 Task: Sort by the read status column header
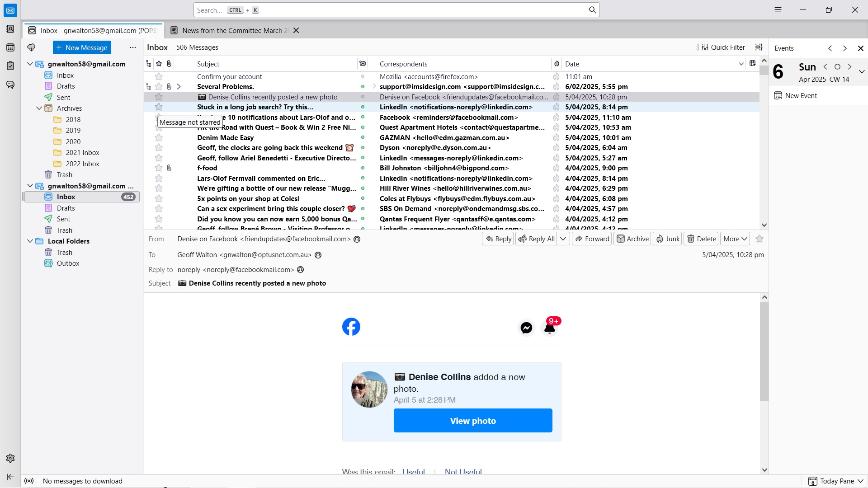click(363, 64)
